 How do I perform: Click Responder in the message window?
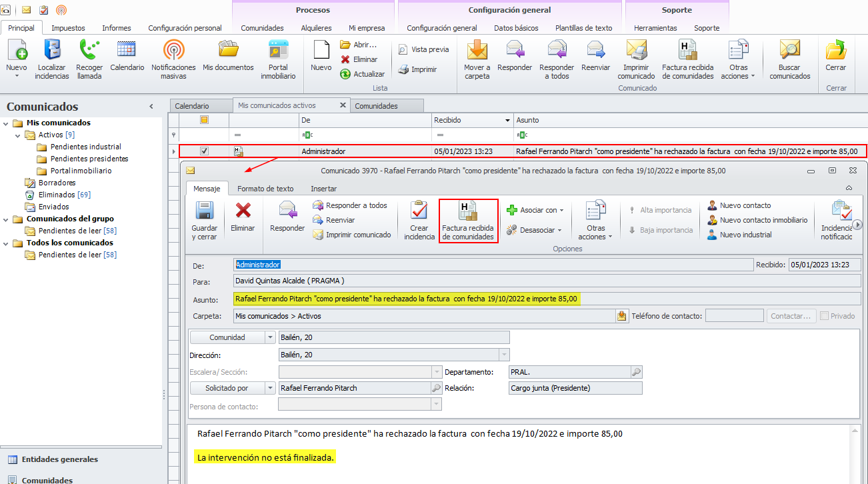(x=287, y=217)
